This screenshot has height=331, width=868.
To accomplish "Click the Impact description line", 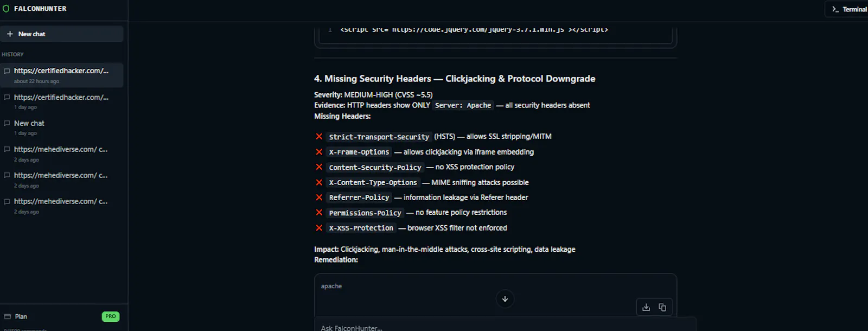I will coord(445,249).
